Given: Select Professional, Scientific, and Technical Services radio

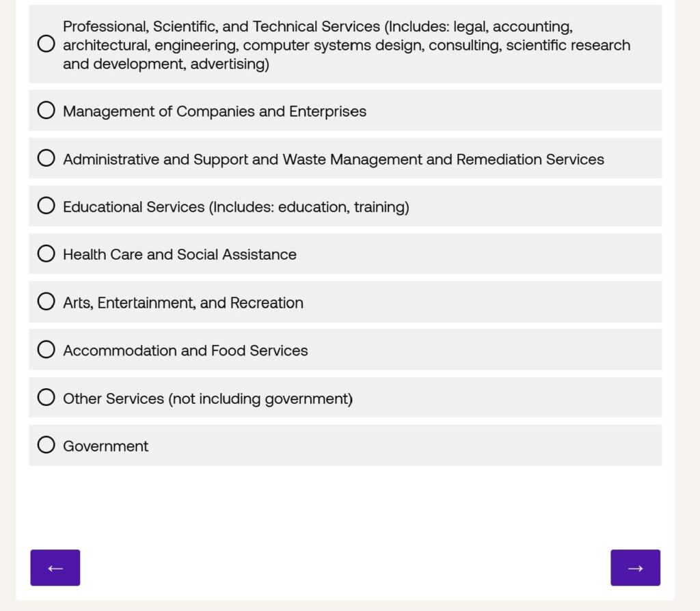Looking at the screenshot, I should [x=46, y=44].
